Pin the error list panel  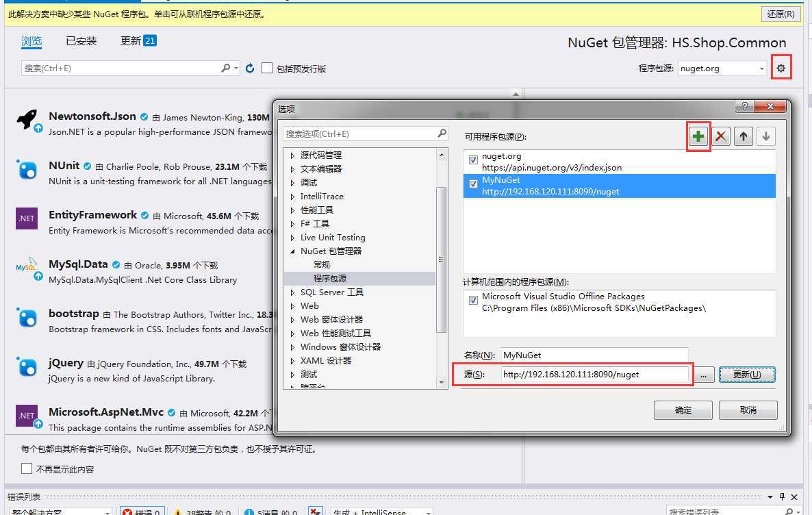[x=782, y=497]
